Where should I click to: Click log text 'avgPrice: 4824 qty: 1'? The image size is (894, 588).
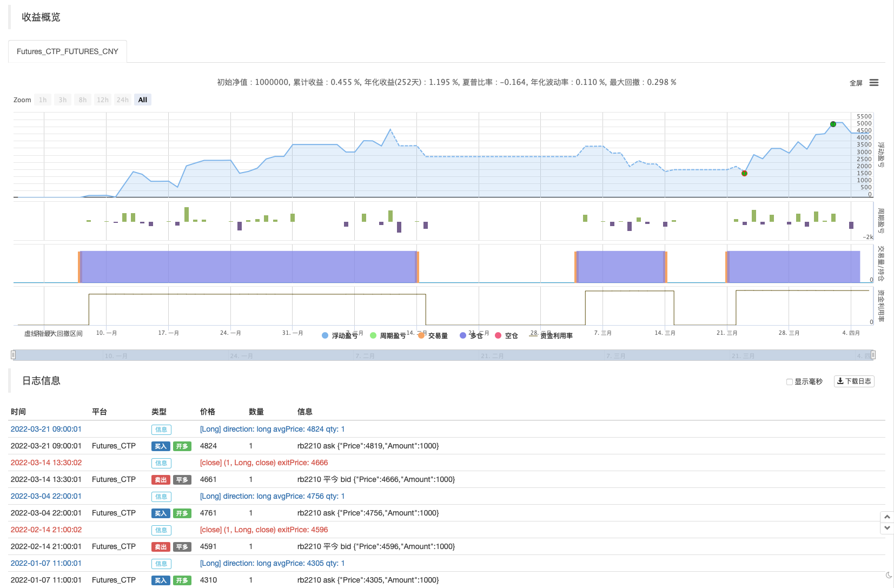point(309,429)
